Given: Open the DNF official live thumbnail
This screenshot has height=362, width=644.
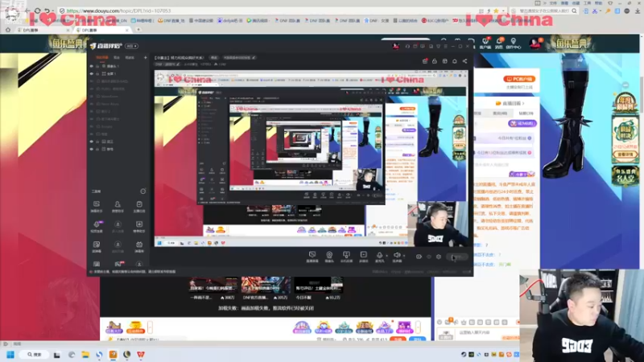Looking at the screenshot, I should (266, 285).
